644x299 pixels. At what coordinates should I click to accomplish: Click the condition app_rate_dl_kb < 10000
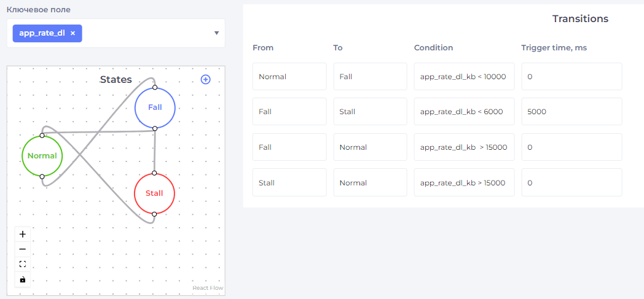click(x=464, y=77)
